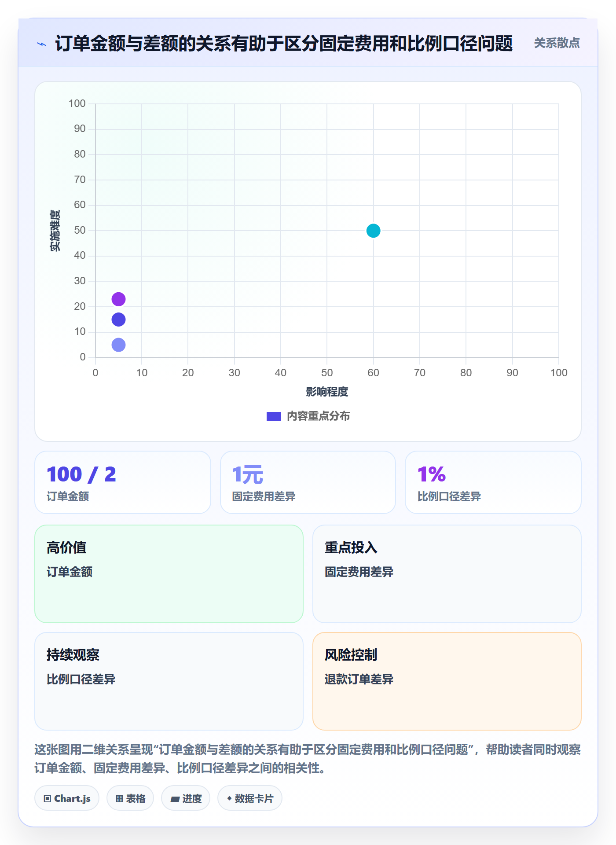Click the main title 订单金额与差额的关系
The height and width of the screenshot is (845, 616).
click(x=284, y=44)
